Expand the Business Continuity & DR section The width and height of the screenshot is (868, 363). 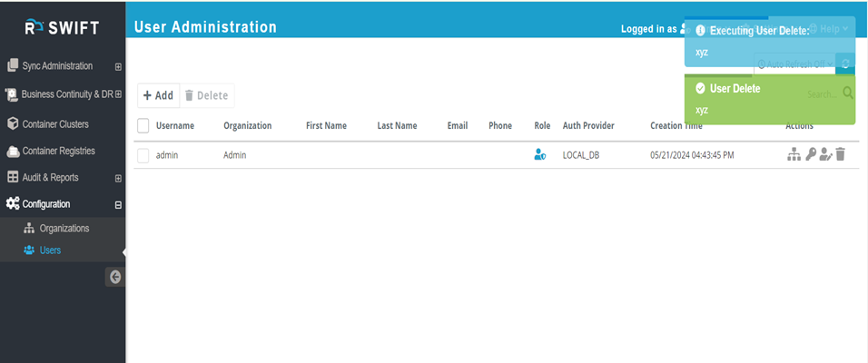click(118, 94)
